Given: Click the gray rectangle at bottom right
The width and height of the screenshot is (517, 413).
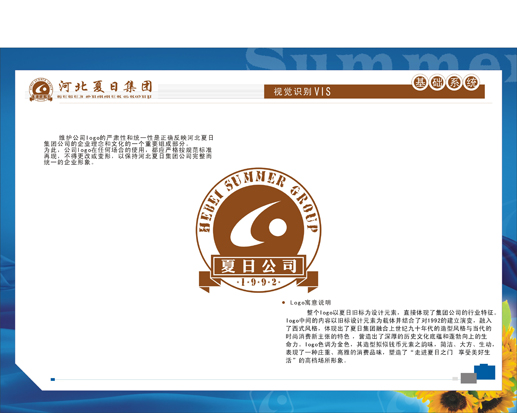Looking at the screenshot, I should coord(469,378).
